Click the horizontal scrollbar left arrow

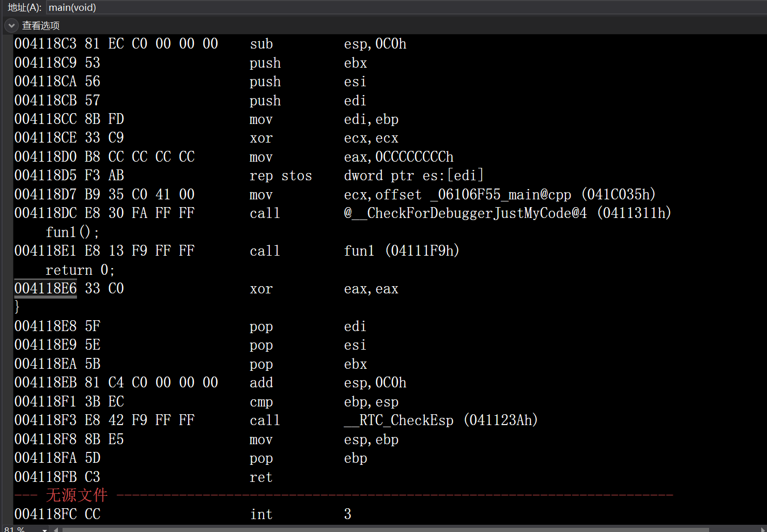click(56, 529)
